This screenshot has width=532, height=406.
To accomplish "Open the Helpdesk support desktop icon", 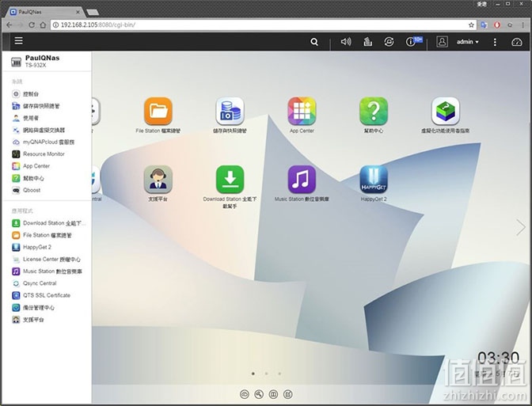I will 158,180.
